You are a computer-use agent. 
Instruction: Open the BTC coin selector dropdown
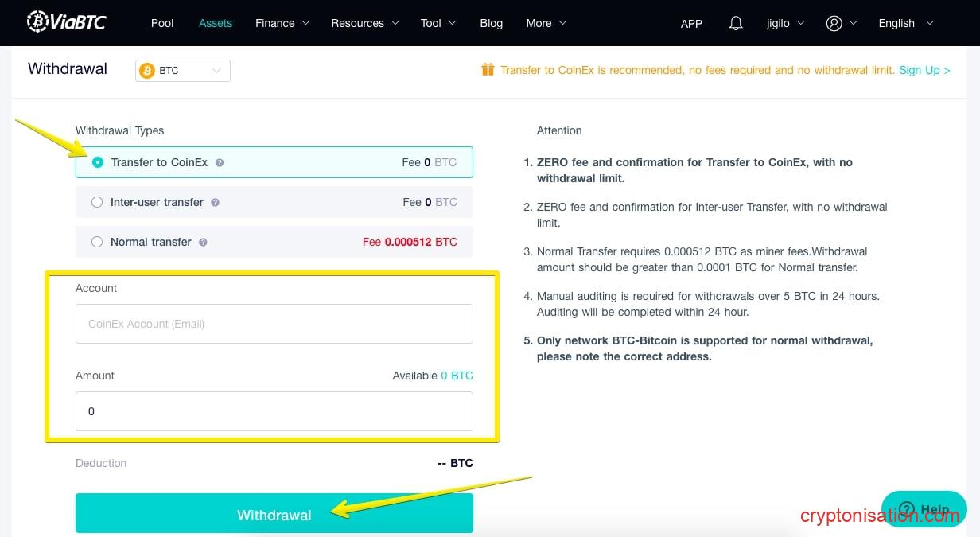coord(183,71)
